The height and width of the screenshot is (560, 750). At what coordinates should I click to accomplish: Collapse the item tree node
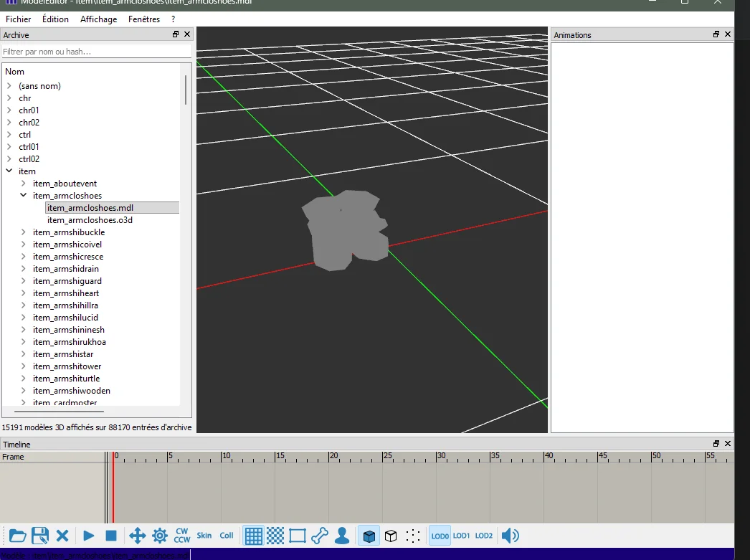point(9,171)
